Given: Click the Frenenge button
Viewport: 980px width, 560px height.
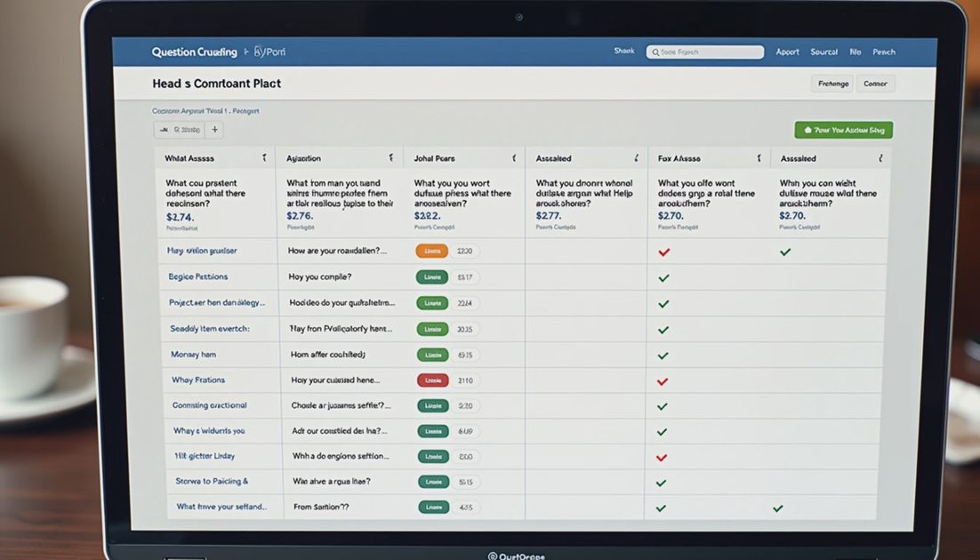Looking at the screenshot, I should [832, 84].
